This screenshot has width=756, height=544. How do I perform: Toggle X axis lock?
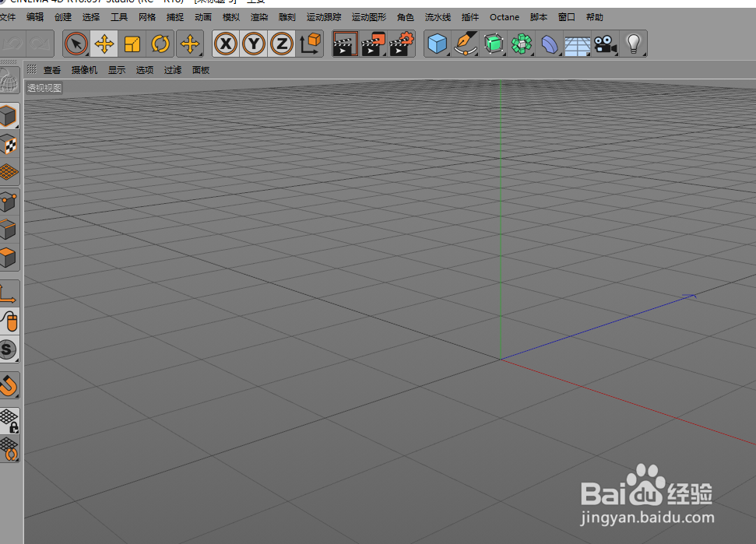click(x=226, y=44)
